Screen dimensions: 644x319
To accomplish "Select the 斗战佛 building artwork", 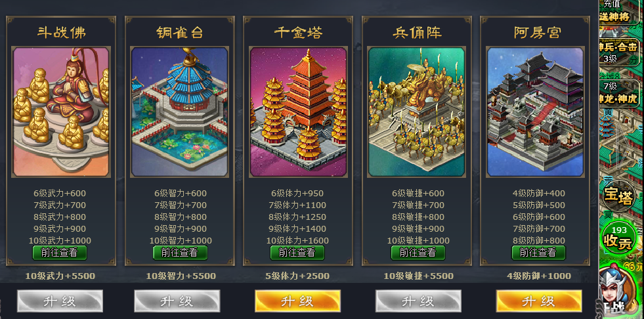I will click(61, 112).
